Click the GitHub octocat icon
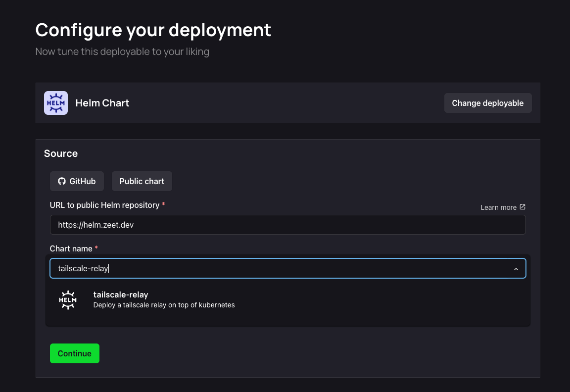570x392 pixels. [62, 181]
